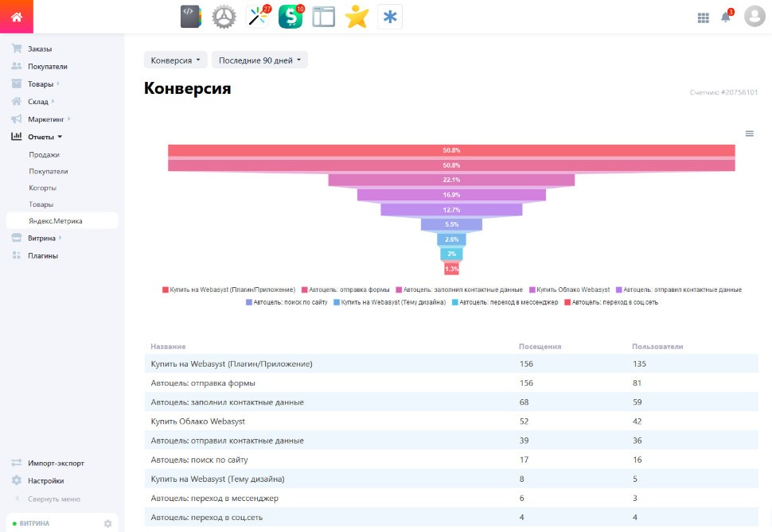Toggle legend item Купить на Webasyst (Тему дизайна)
The width and height of the screenshot is (772, 532).
coord(389,302)
